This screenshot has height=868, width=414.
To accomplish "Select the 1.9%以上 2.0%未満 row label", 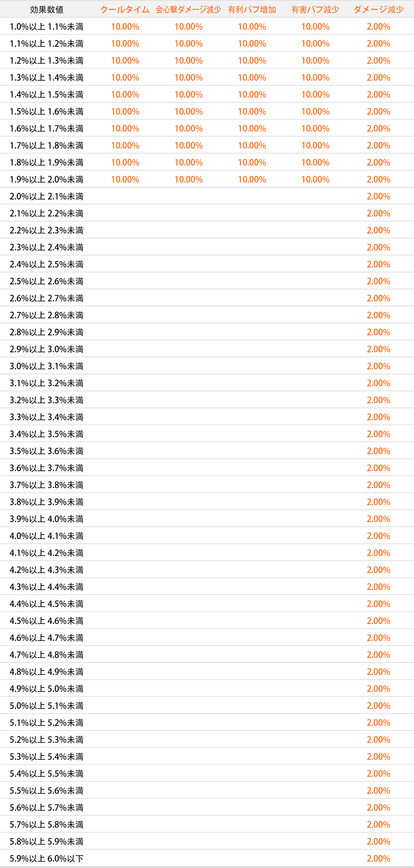I will click(46, 179).
